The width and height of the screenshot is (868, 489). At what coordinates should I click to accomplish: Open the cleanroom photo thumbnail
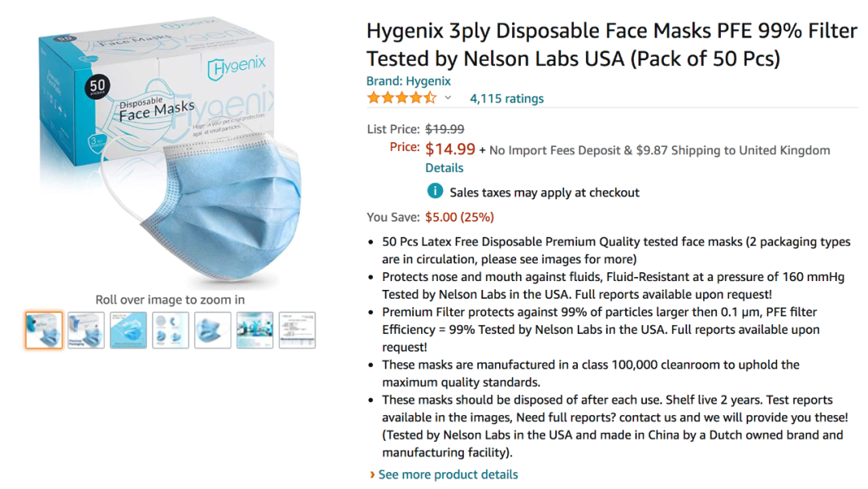pos(255,330)
